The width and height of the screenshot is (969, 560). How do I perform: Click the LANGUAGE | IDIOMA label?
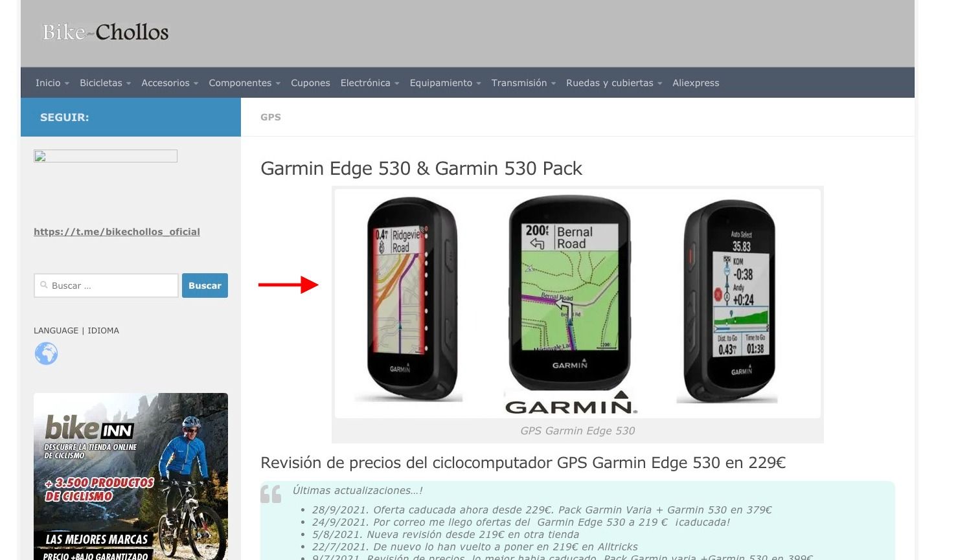[x=76, y=330]
